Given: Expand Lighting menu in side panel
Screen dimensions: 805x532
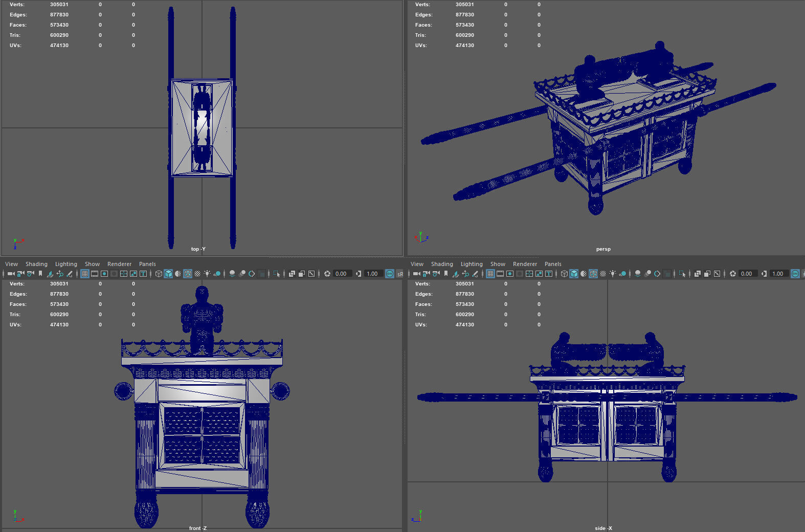Looking at the screenshot, I should click(x=472, y=264).
